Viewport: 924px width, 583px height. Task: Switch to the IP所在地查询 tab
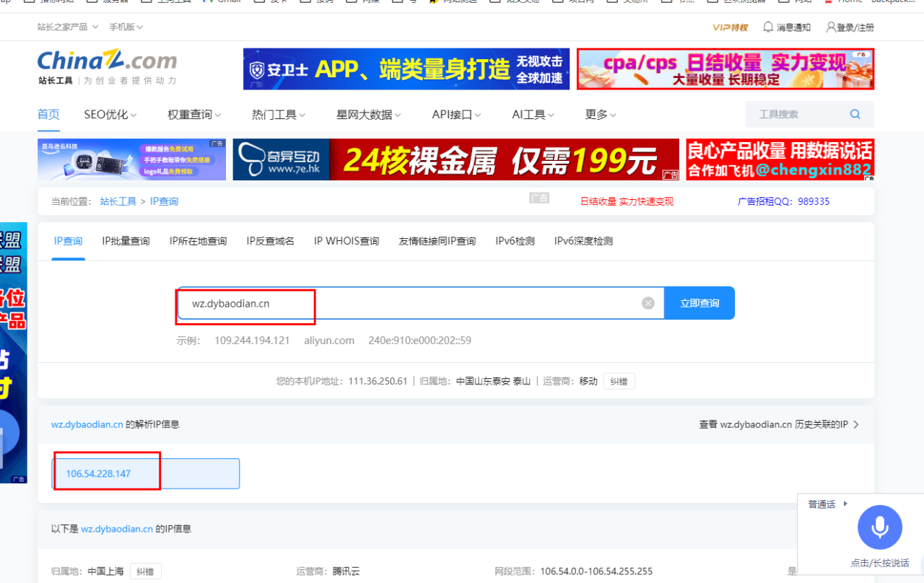point(199,241)
